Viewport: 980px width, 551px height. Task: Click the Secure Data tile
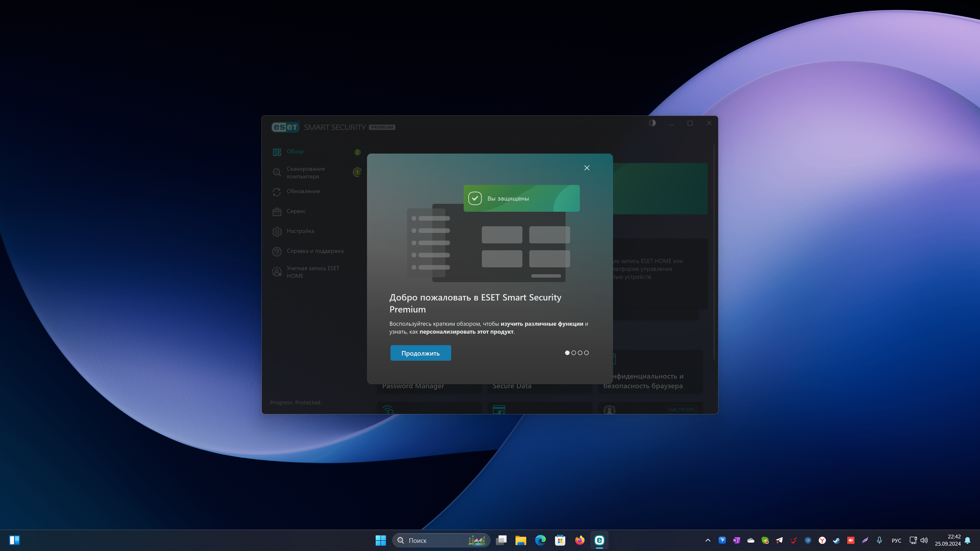[x=540, y=386]
